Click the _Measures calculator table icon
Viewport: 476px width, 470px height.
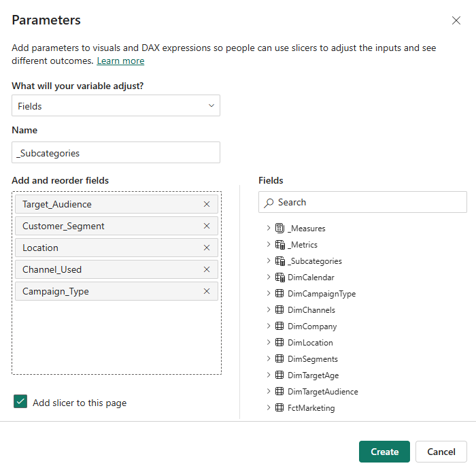(279, 229)
